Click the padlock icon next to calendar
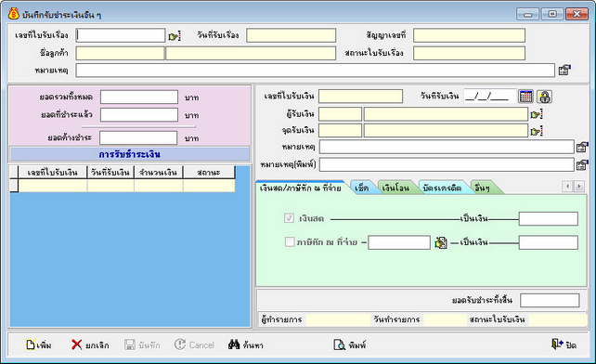 [544, 97]
